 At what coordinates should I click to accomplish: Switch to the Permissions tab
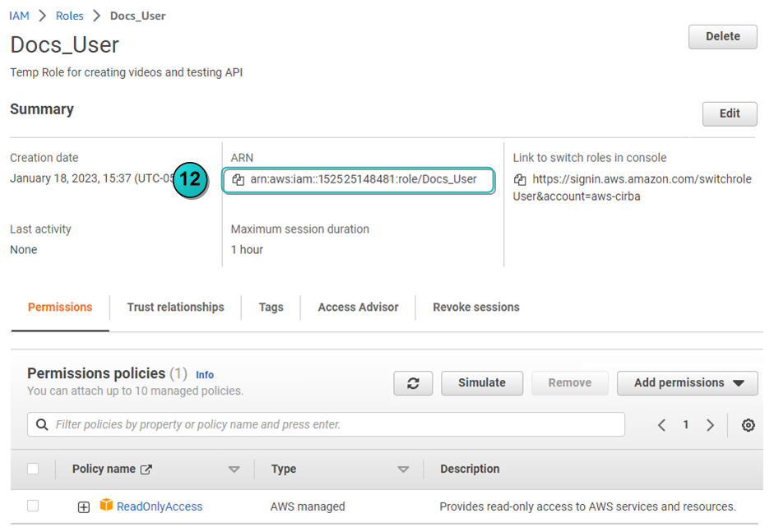60,307
